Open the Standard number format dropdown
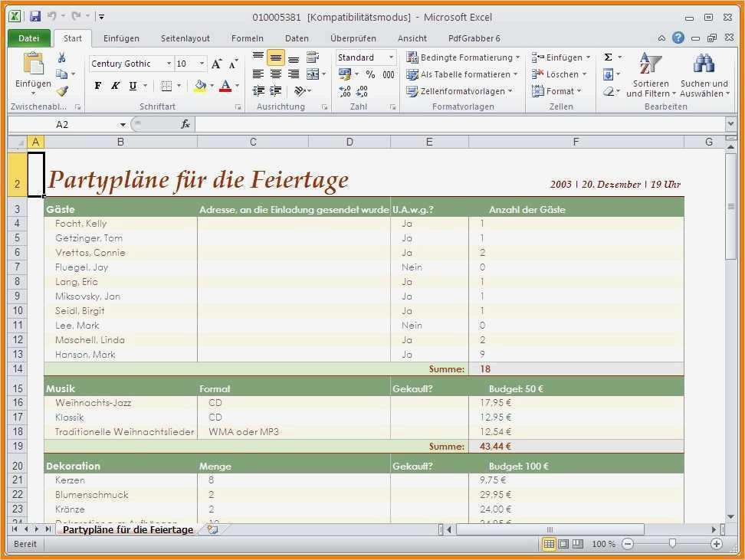Image resolution: width=745 pixels, height=560 pixels. click(x=391, y=57)
